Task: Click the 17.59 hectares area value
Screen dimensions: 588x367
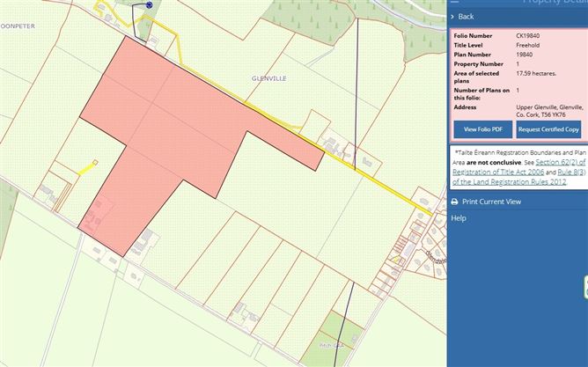Action: pyautogui.click(x=539, y=74)
